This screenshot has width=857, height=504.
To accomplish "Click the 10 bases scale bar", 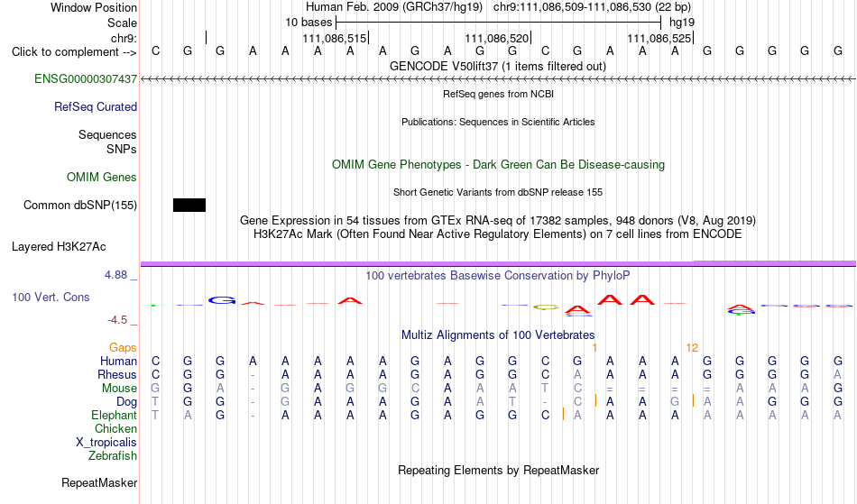I will (499, 23).
